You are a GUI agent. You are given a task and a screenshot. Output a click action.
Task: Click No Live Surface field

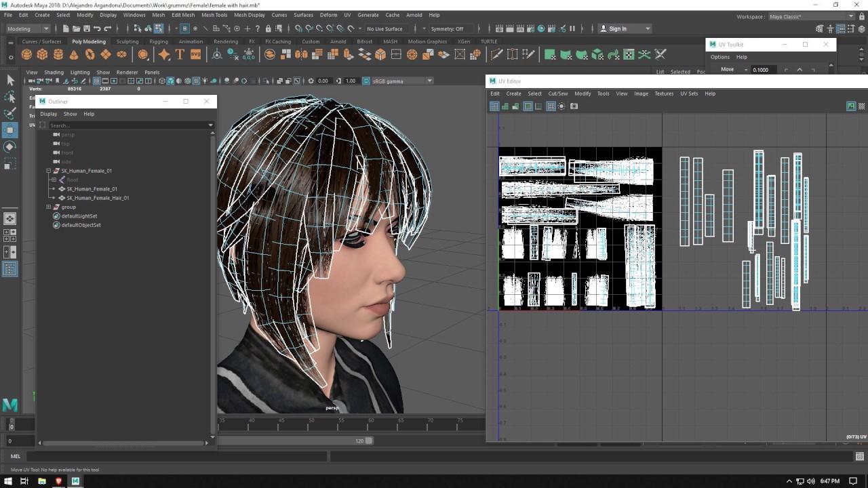(384, 28)
